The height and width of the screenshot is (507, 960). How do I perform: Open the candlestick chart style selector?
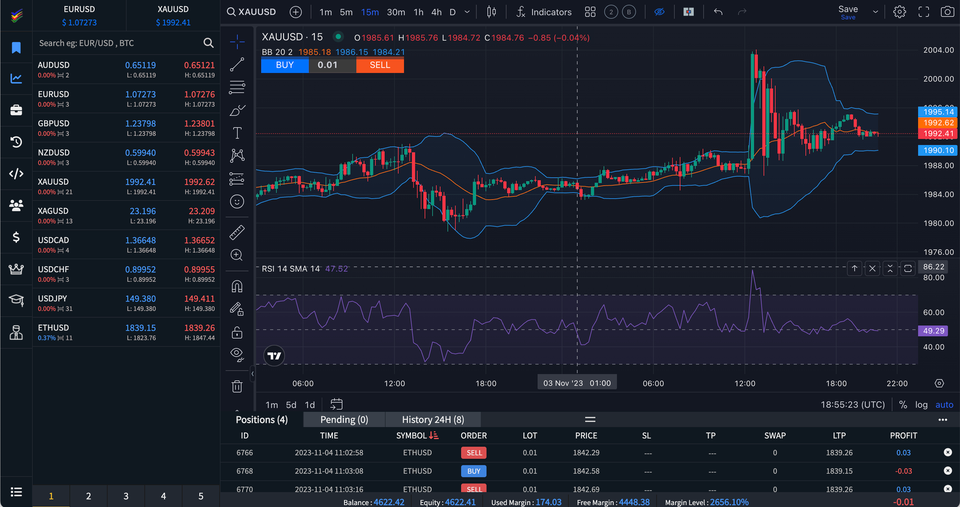491,12
